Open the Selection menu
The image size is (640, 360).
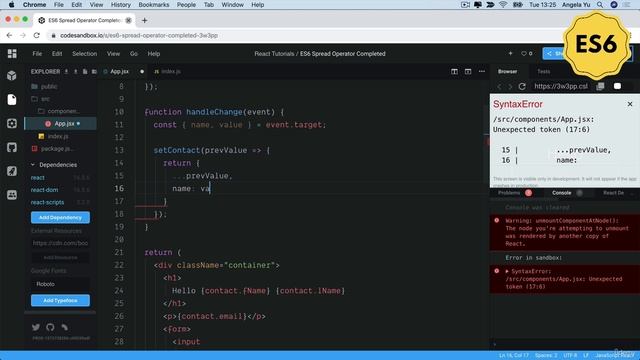click(84, 53)
